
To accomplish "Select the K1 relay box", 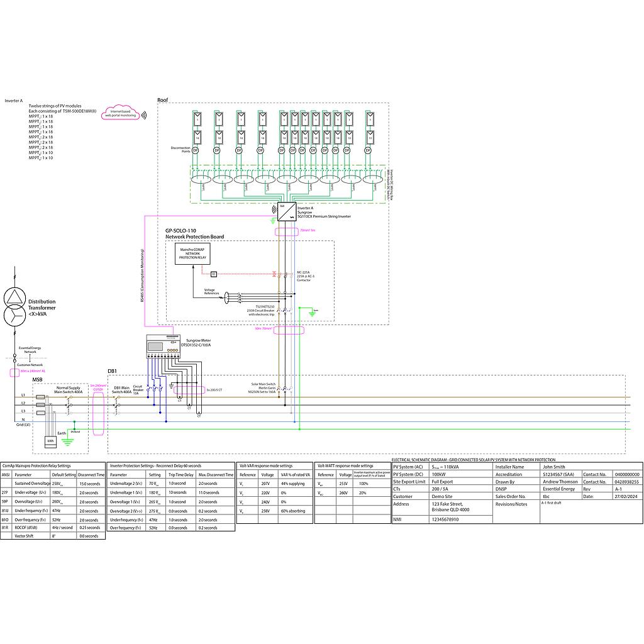I will (x=214, y=274).
